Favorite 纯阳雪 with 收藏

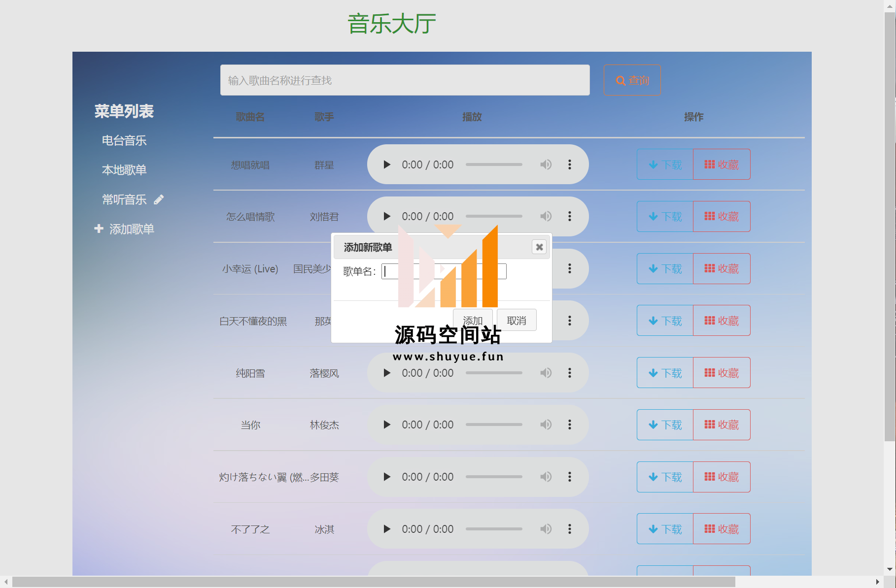point(722,373)
